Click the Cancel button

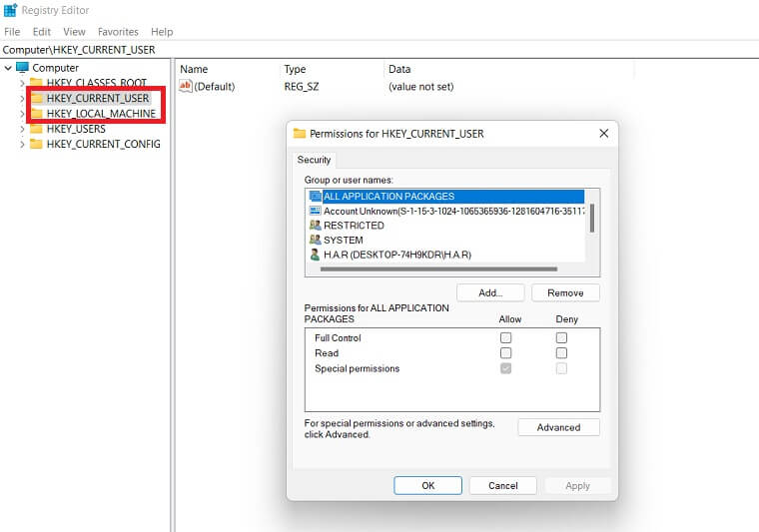click(503, 485)
